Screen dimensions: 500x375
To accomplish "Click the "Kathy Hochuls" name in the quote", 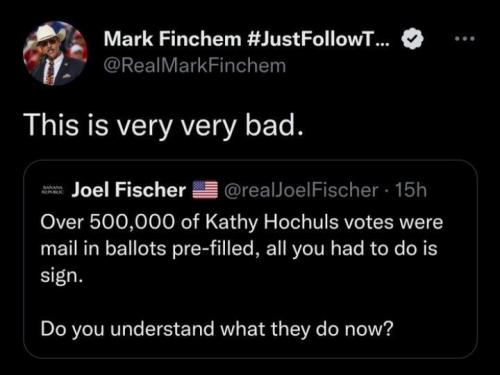I will pos(271,222).
